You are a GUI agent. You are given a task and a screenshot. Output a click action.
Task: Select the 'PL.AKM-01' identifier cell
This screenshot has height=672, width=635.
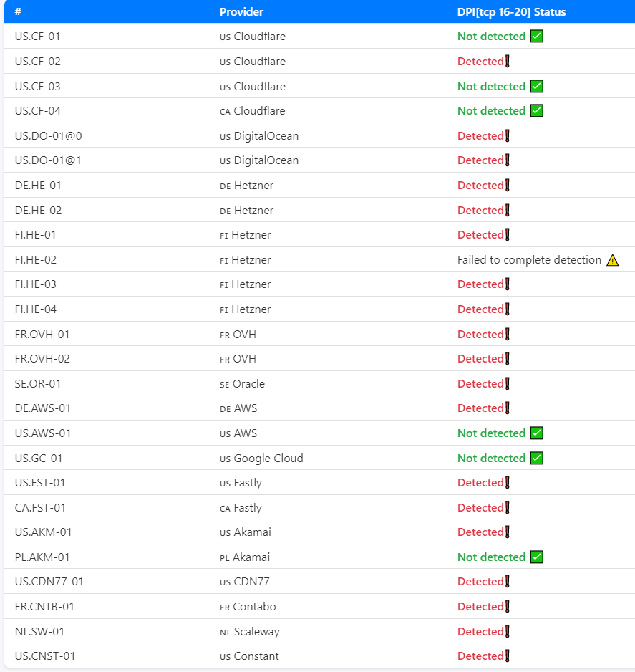[x=42, y=557]
